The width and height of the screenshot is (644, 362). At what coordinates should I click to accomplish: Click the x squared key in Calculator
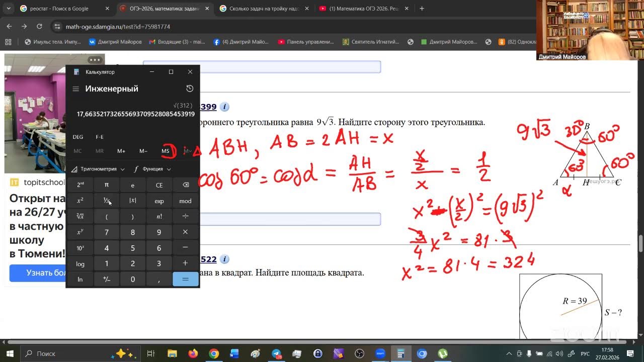tap(80, 201)
